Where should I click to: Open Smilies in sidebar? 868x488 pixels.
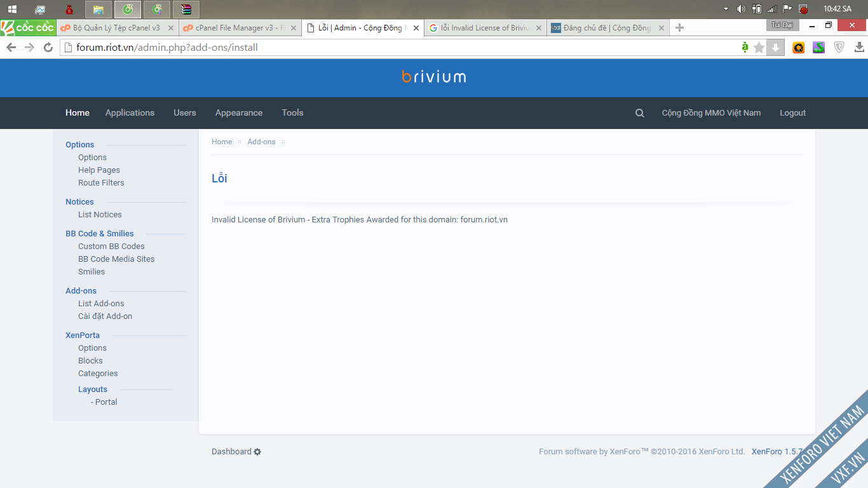(x=92, y=272)
